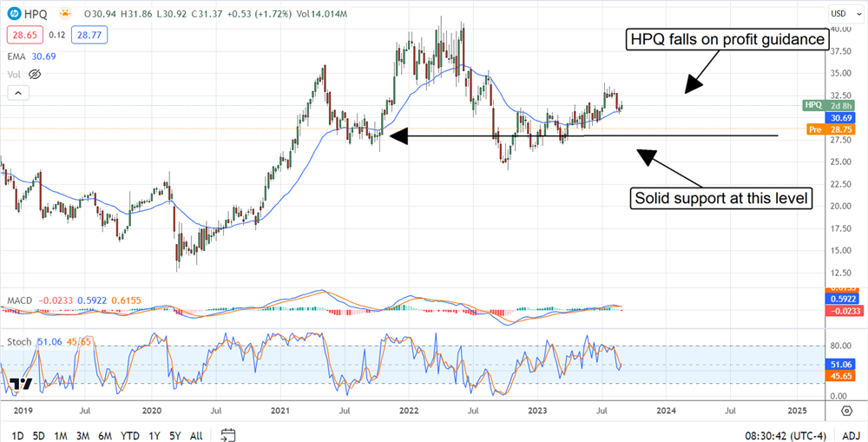Show All available chart history

tap(196, 434)
